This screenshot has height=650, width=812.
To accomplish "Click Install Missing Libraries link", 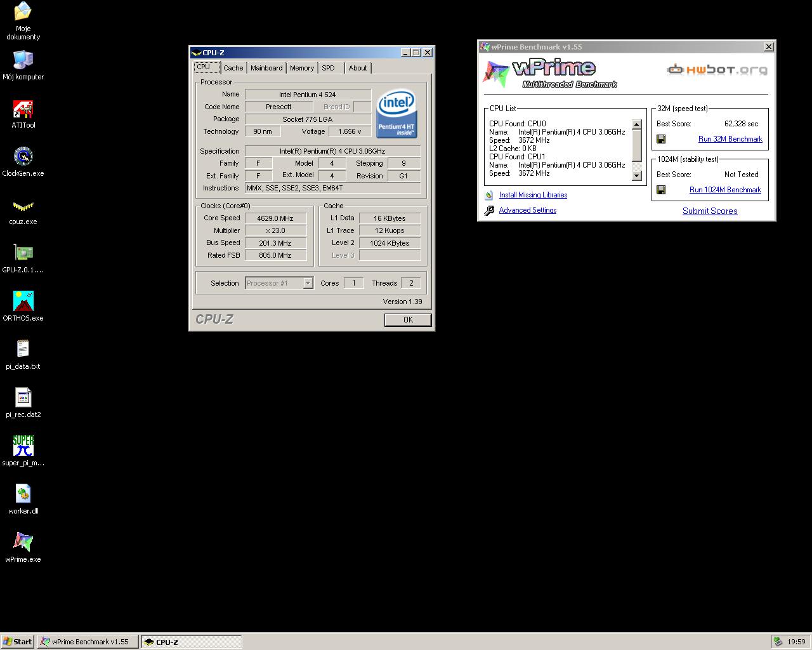I will (533, 195).
